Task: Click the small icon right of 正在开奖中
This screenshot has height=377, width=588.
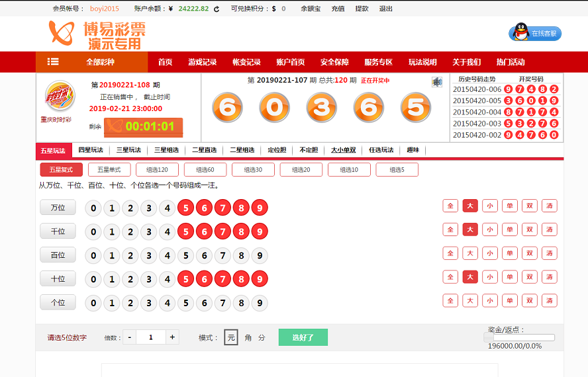Action: click(x=437, y=82)
